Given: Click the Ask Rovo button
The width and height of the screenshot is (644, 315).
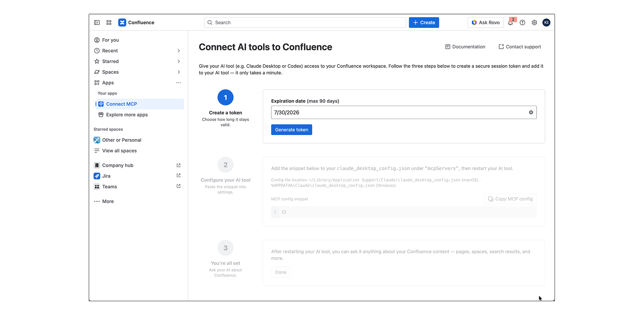Looking at the screenshot, I should click(485, 22).
